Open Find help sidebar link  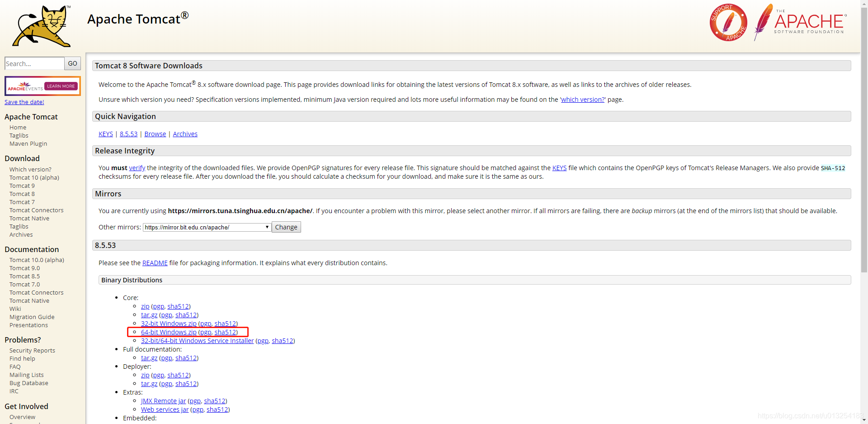pyautogui.click(x=22, y=359)
